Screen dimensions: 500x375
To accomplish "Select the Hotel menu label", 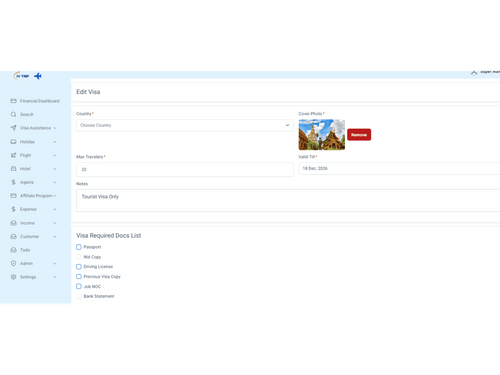I will pyautogui.click(x=25, y=169).
